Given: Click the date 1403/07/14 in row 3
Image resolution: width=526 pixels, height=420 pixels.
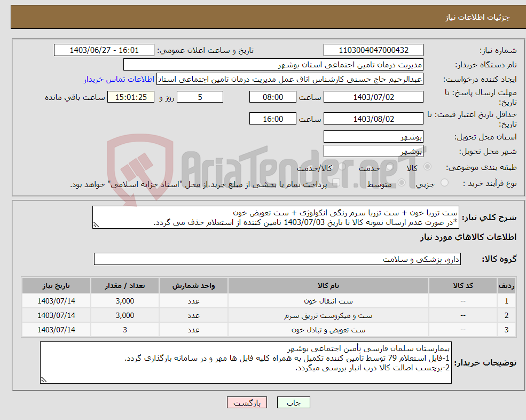Looking at the screenshot, I should click(56, 330).
